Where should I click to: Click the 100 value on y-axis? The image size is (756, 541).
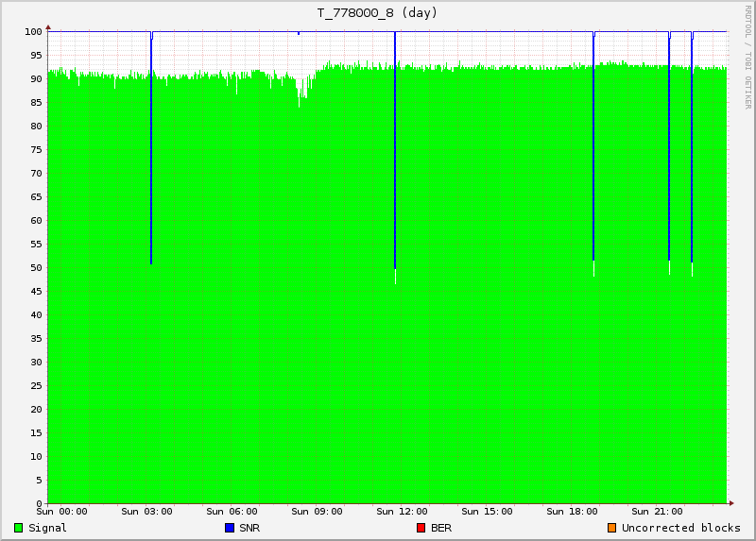(33, 32)
